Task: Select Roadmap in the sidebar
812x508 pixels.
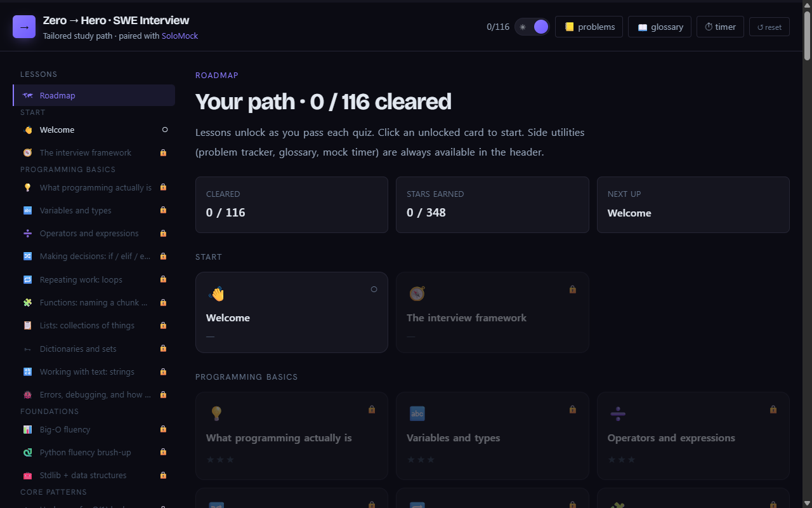Action: (x=94, y=95)
